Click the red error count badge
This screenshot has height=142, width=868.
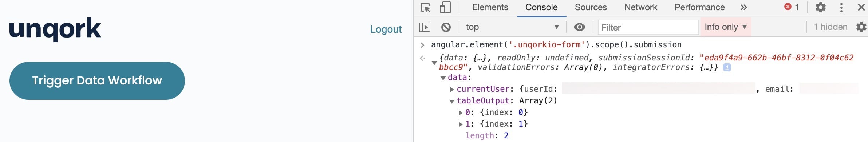click(x=792, y=7)
